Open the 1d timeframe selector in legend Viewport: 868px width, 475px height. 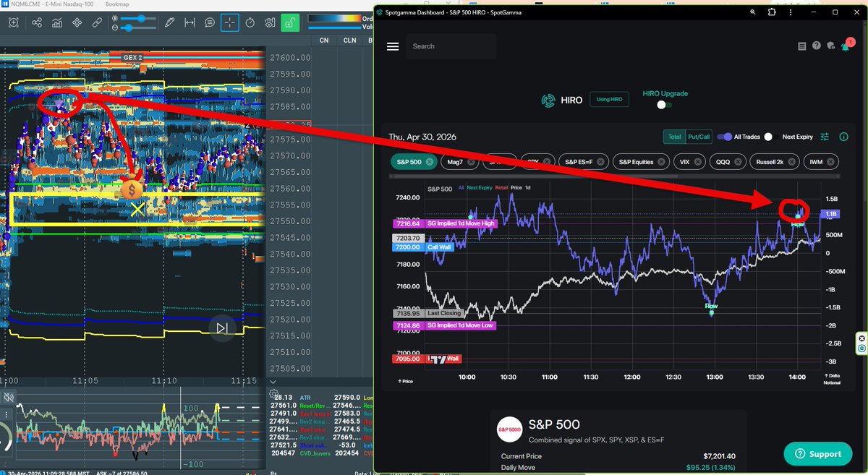(527, 188)
